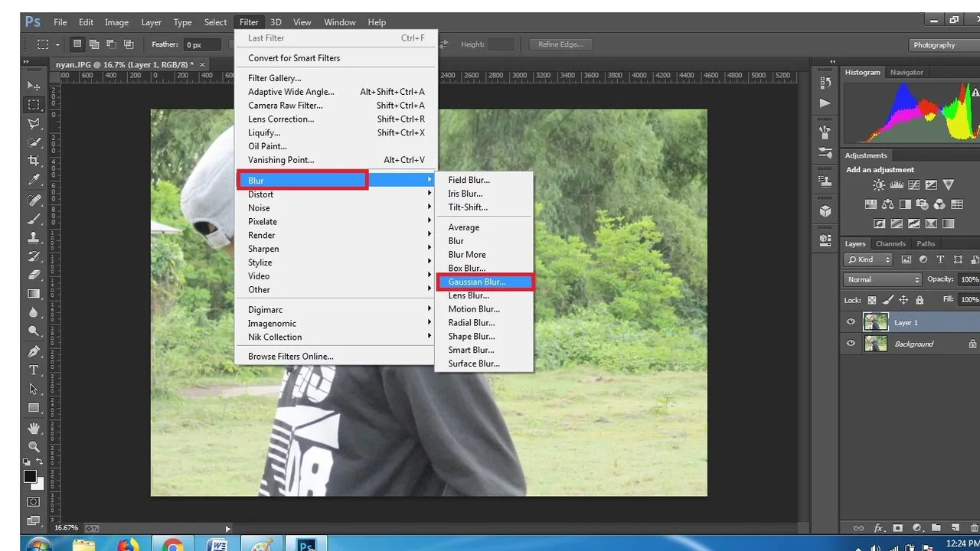Add Color Balance adjustment

coord(887,204)
